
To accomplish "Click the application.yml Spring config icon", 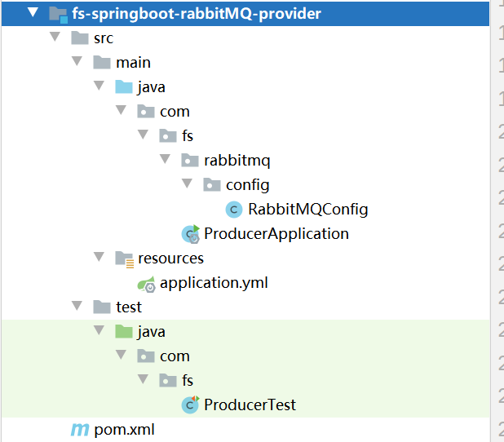I will pos(147,284).
